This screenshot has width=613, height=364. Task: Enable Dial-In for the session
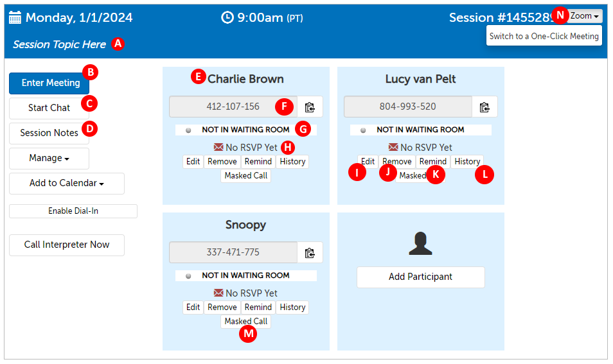pos(73,211)
